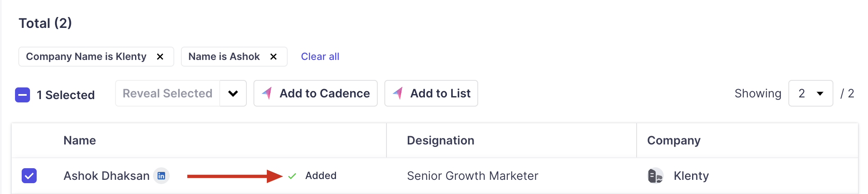The height and width of the screenshot is (194, 868).
Task: Click the Klenty company logo icon
Action: (655, 176)
